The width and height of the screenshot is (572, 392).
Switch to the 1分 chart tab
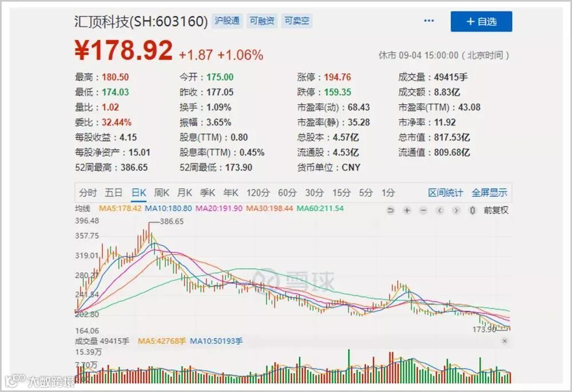[x=388, y=193]
